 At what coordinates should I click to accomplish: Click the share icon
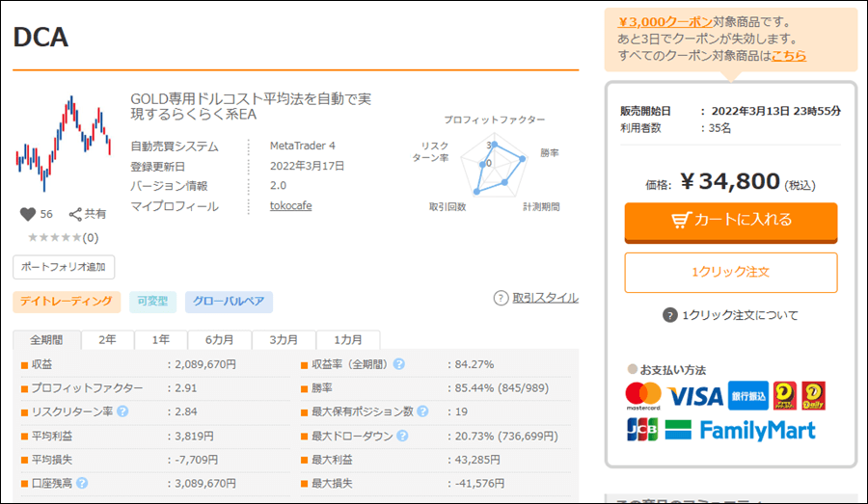point(76,214)
